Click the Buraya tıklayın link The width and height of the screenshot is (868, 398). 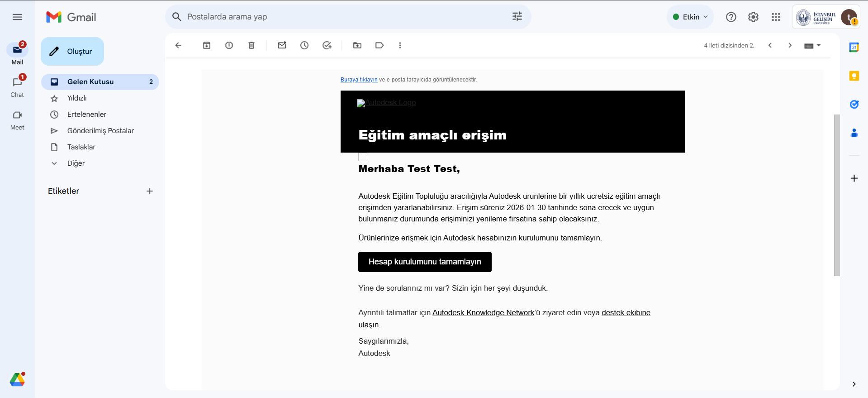[x=359, y=80]
